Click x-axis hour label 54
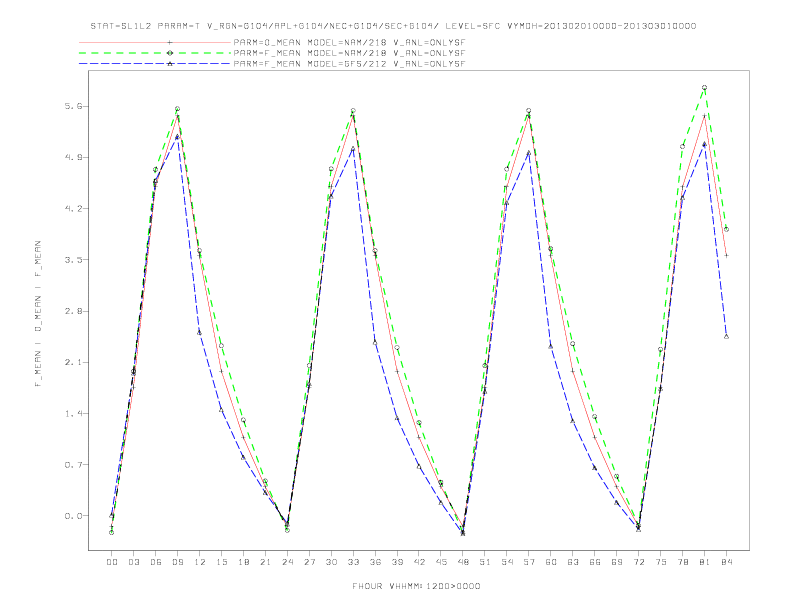The height and width of the screenshot is (612, 792). [x=507, y=562]
